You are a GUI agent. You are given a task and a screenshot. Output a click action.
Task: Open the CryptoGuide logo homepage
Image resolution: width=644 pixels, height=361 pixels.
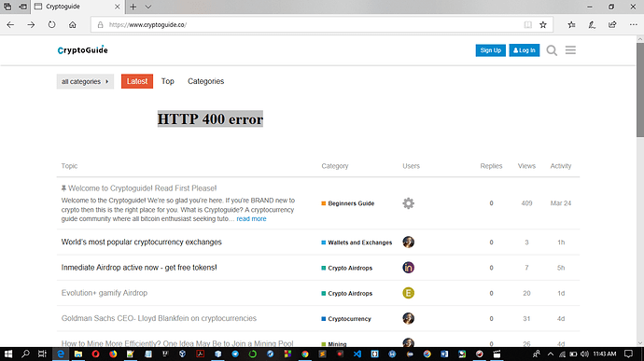pyautogui.click(x=82, y=50)
